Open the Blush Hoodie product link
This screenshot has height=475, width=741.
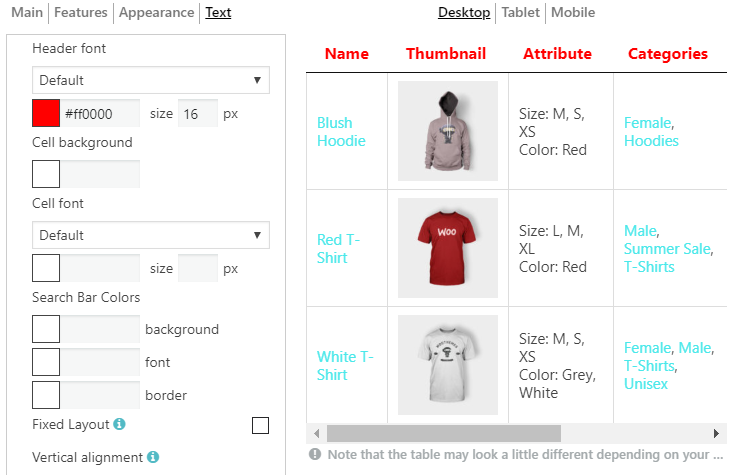(341, 132)
